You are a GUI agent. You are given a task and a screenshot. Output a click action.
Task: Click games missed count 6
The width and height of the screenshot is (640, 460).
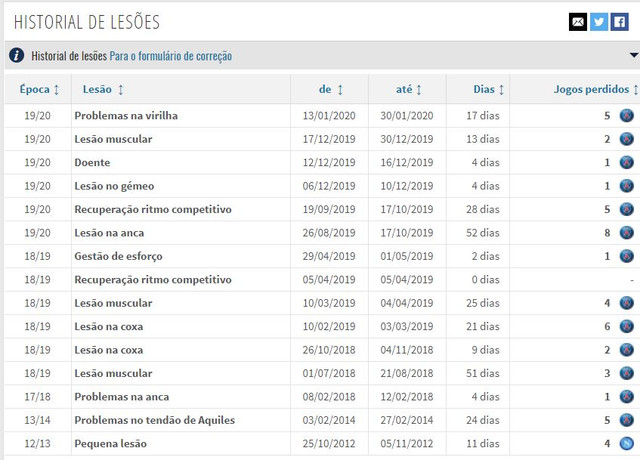point(607,326)
